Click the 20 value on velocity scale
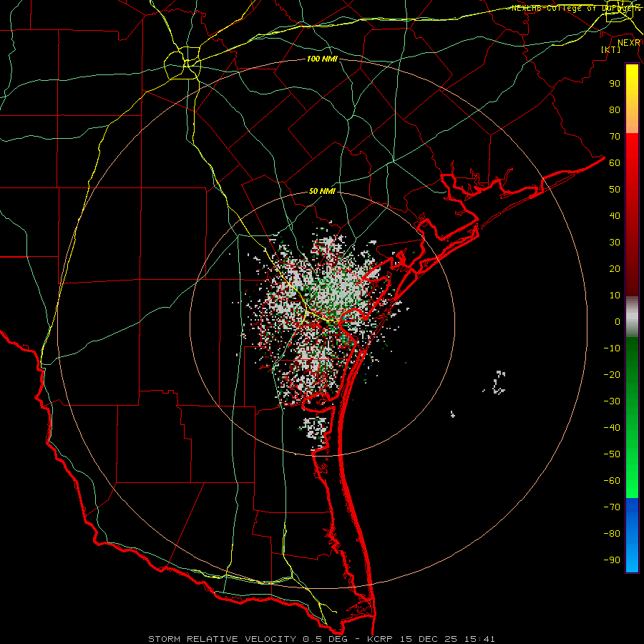Image resolution: width=644 pixels, height=644 pixels. point(615,268)
